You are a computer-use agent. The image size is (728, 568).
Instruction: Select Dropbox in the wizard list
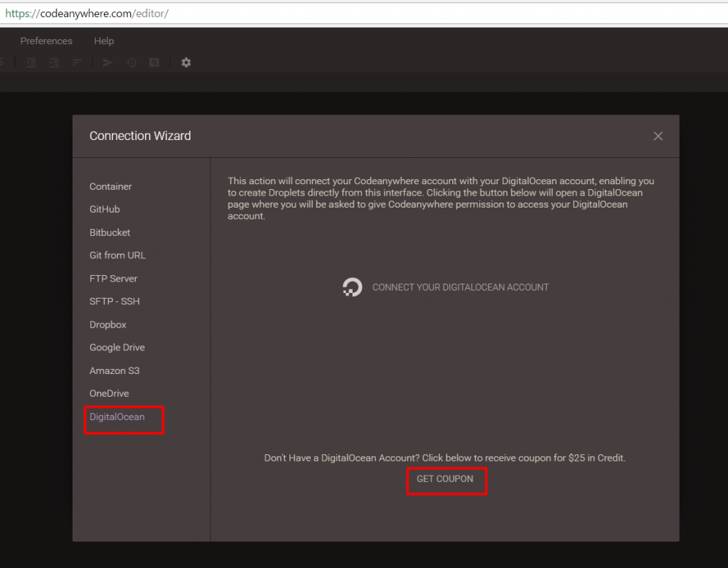(108, 325)
